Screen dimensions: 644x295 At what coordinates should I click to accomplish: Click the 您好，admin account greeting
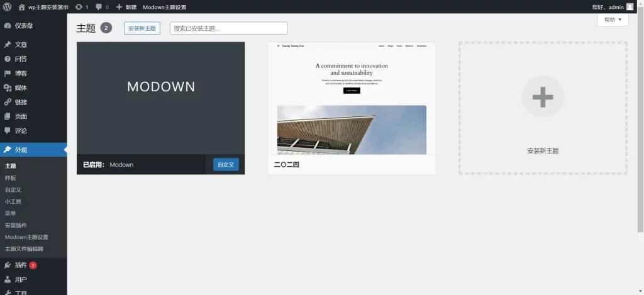608,7
